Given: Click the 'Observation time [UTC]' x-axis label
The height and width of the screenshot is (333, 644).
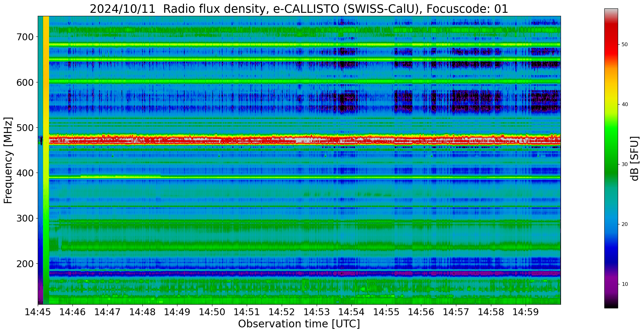Looking at the screenshot, I should point(299,324).
